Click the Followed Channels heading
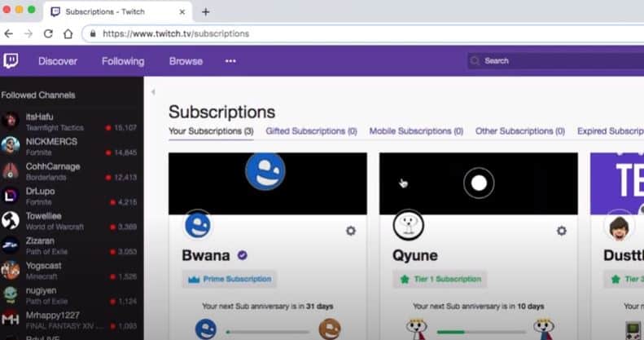 point(38,95)
